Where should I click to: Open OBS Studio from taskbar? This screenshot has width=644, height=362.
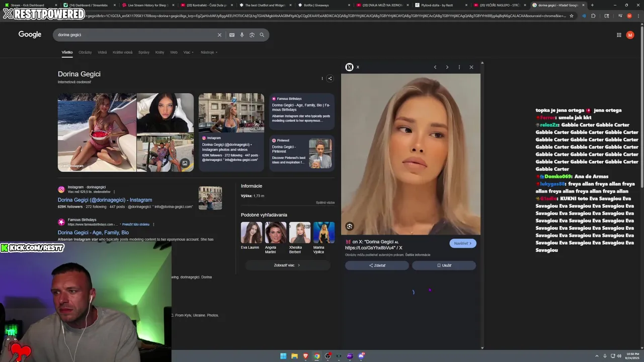point(328,356)
